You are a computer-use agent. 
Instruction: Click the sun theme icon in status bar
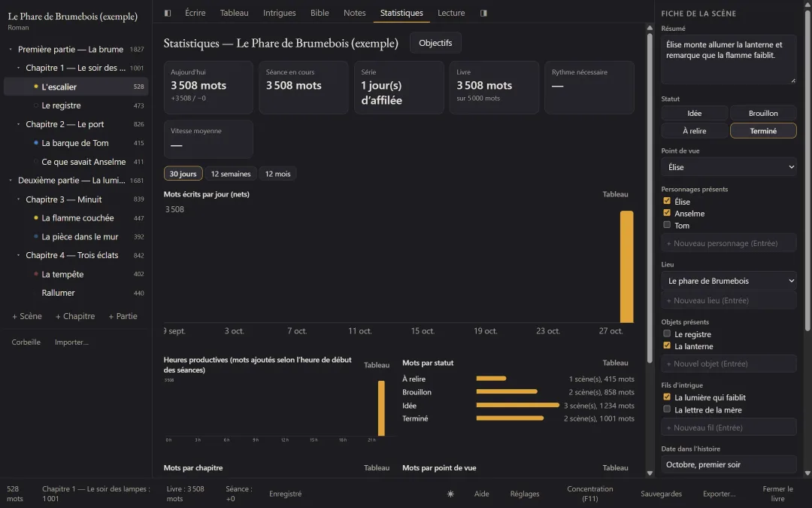450,494
